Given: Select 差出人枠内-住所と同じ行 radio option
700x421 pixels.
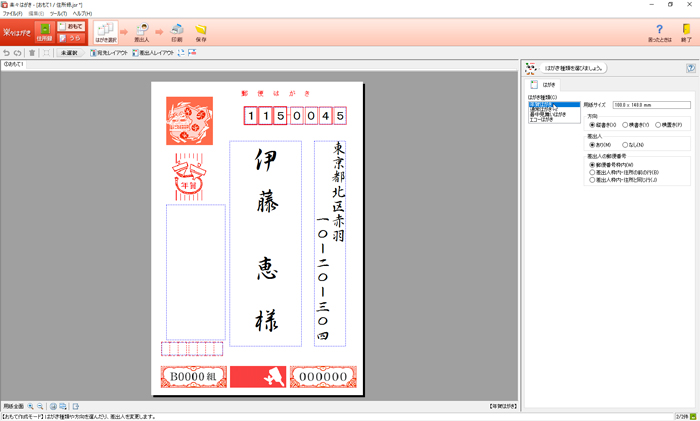Looking at the screenshot, I should coord(592,179).
